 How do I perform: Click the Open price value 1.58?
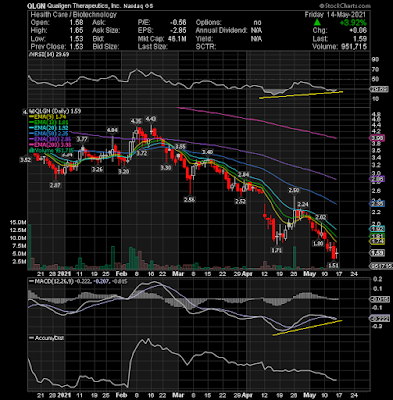click(77, 23)
